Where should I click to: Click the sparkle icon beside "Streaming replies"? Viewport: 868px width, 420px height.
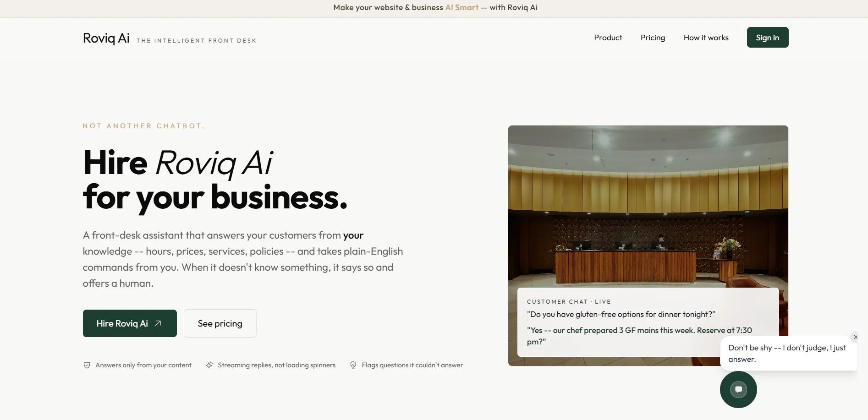click(209, 365)
